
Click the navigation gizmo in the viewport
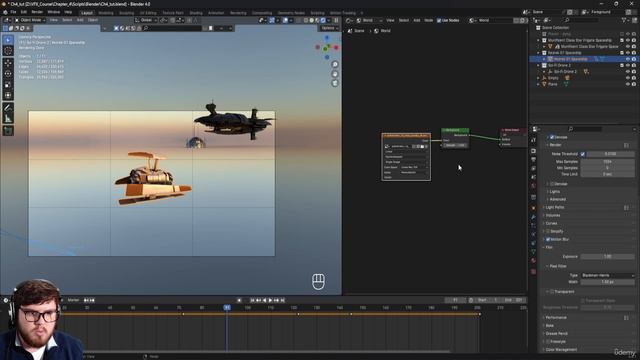point(327,47)
